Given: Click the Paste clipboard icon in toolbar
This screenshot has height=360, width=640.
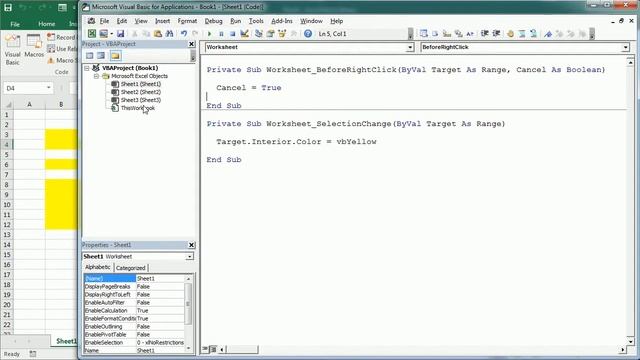Looking at the screenshot, I should click(x=158, y=33).
